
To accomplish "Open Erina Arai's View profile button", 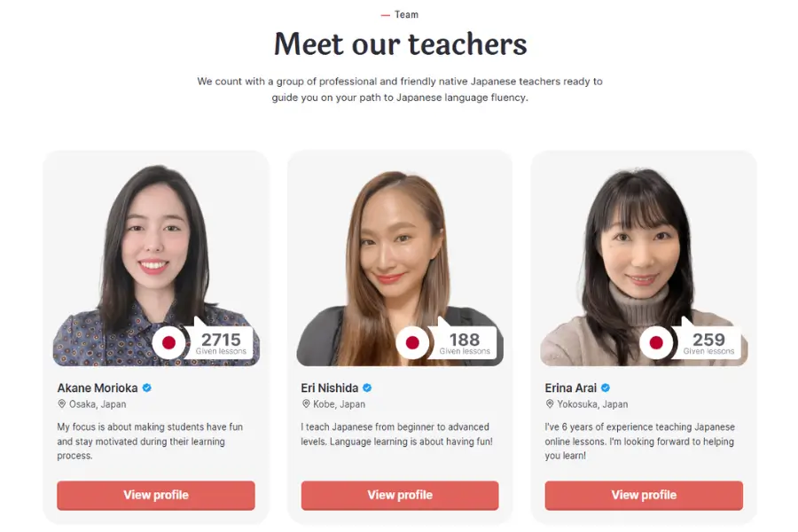I will pos(644,496).
